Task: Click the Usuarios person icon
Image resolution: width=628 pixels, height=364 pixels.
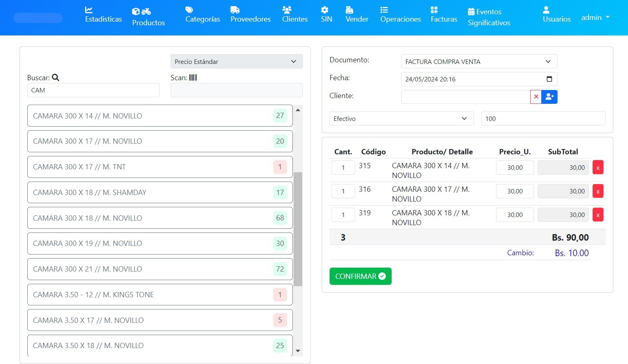Action: point(546,10)
